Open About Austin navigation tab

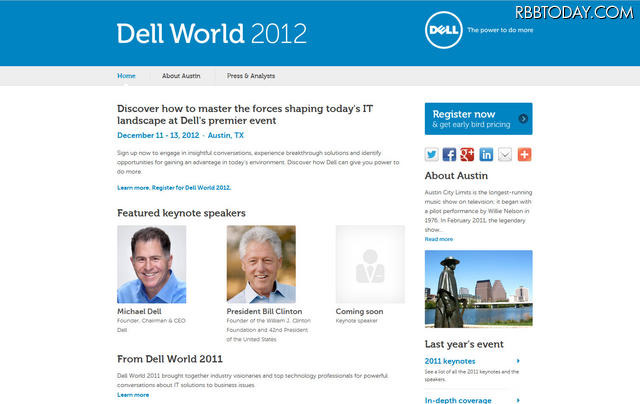click(x=181, y=76)
